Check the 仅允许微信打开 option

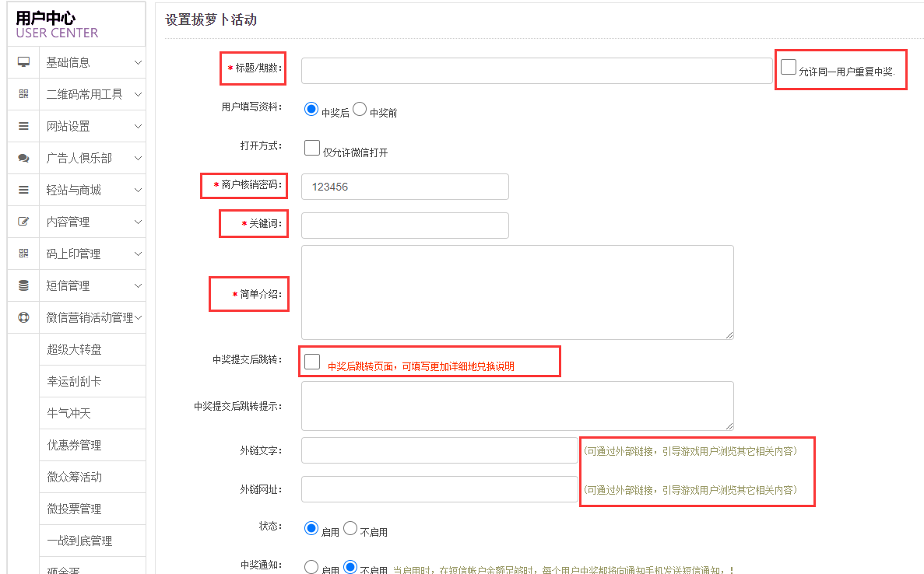312,148
